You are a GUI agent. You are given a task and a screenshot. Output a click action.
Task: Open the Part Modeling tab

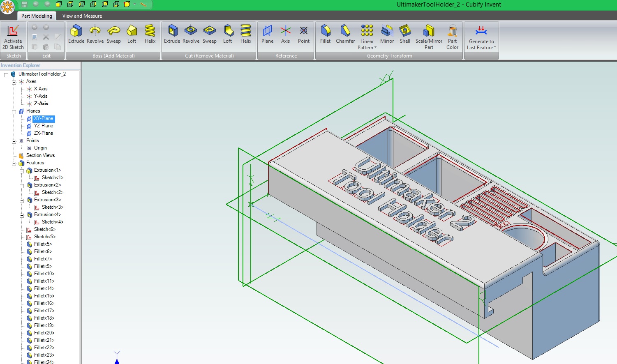click(37, 16)
